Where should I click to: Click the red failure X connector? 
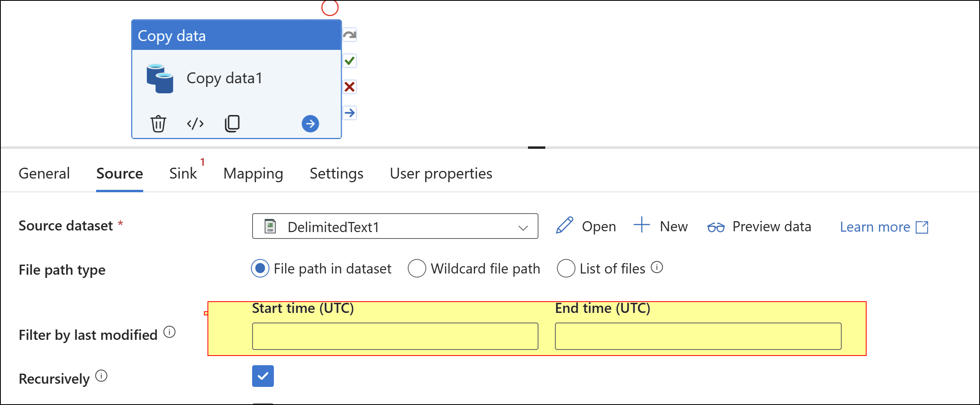[349, 87]
